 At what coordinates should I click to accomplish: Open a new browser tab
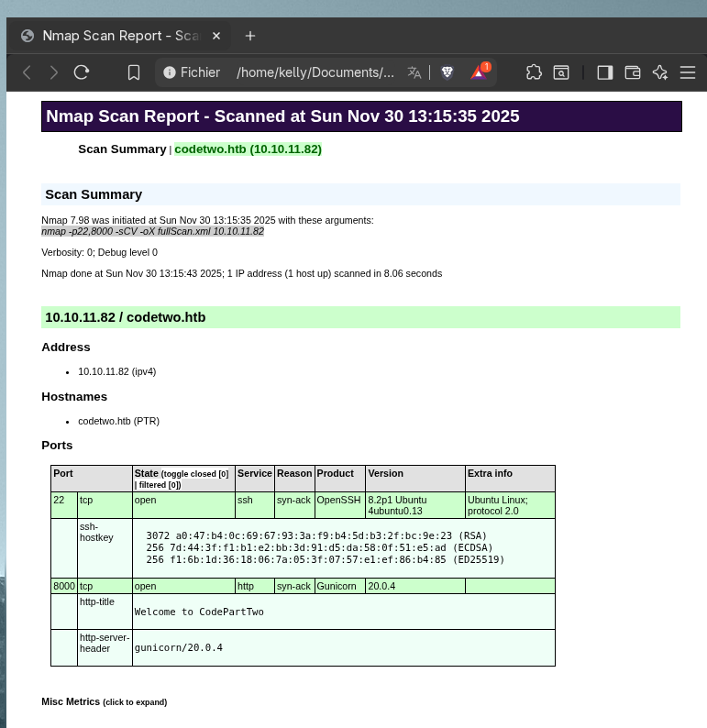(x=250, y=36)
